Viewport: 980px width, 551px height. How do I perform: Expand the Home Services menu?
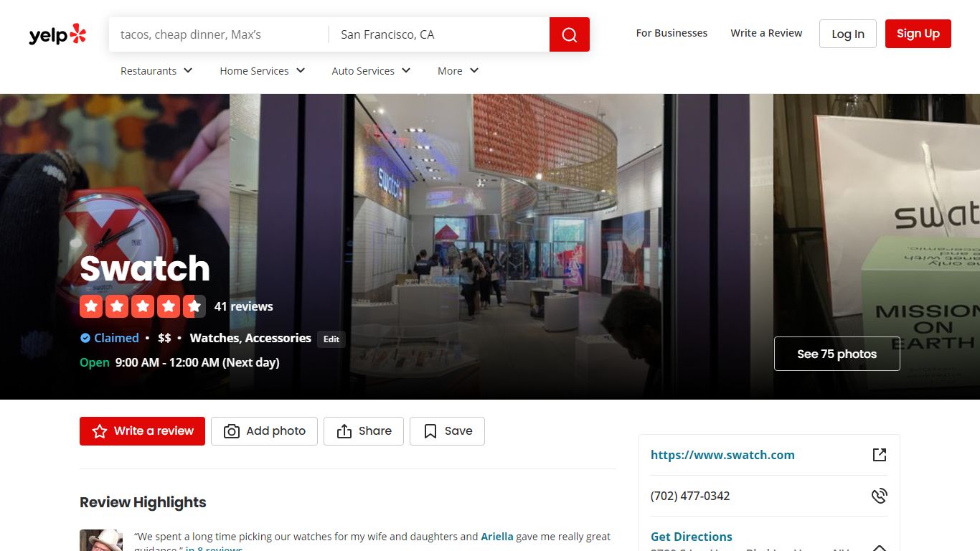(x=263, y=71)
